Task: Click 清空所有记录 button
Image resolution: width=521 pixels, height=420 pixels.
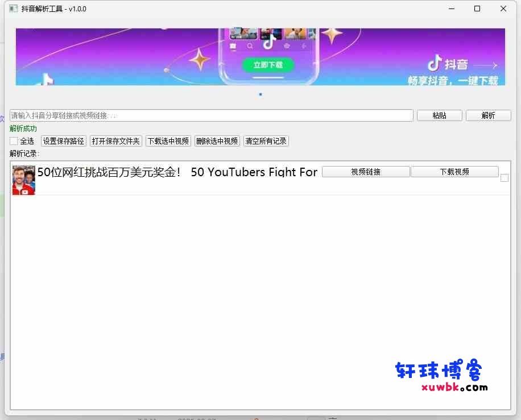Action: 266,141
